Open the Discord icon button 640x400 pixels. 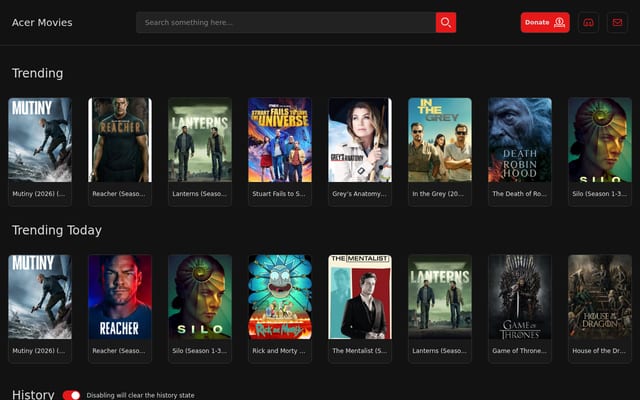tap(589, 22)
